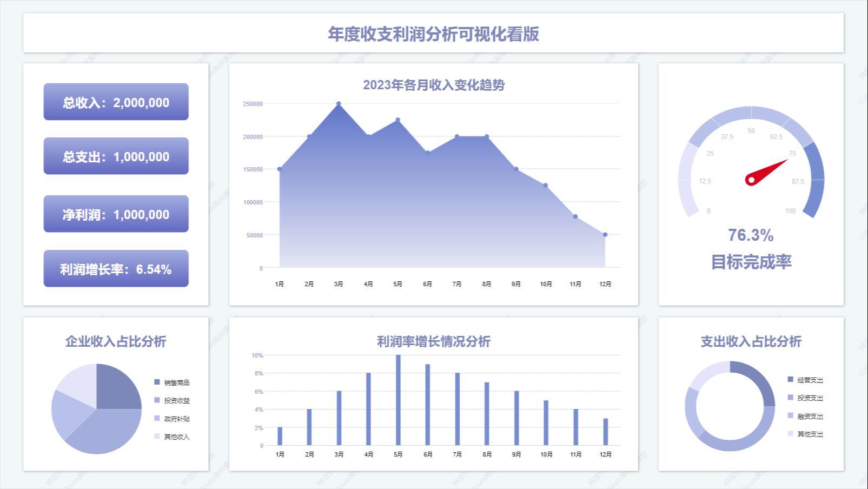
Task: Click the 总支出: 1,000,000 card
Action: point(116,156)
